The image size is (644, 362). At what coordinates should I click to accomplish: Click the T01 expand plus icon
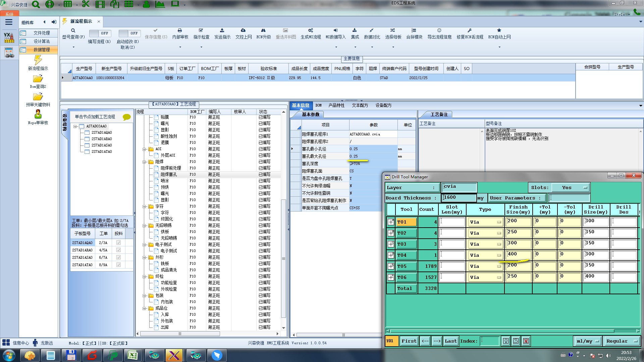click(x=391, y=222)
